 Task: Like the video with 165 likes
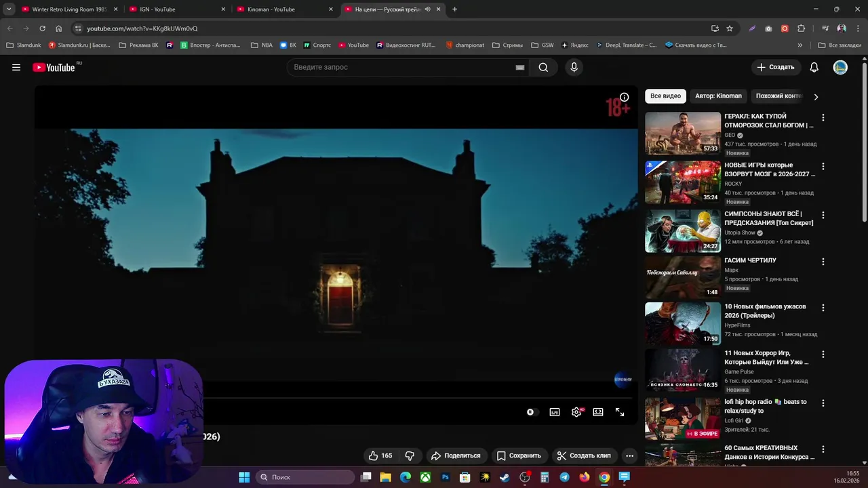[x=380, y=455]
